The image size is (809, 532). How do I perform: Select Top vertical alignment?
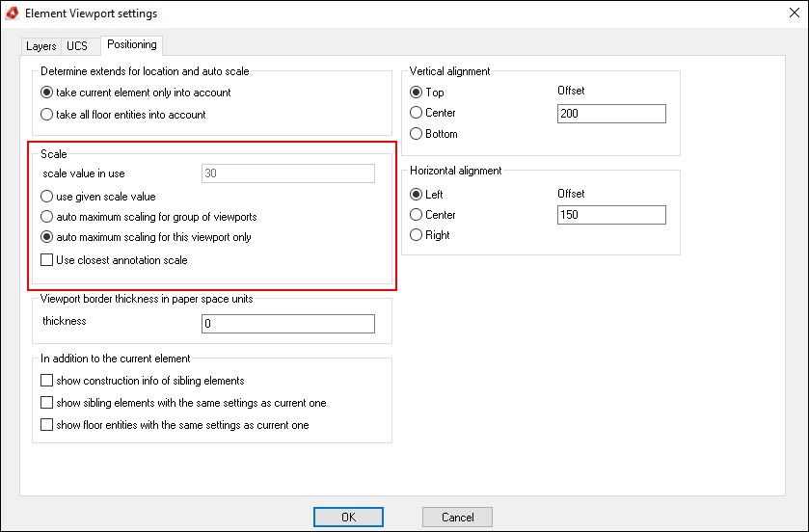tap(427, 93)
